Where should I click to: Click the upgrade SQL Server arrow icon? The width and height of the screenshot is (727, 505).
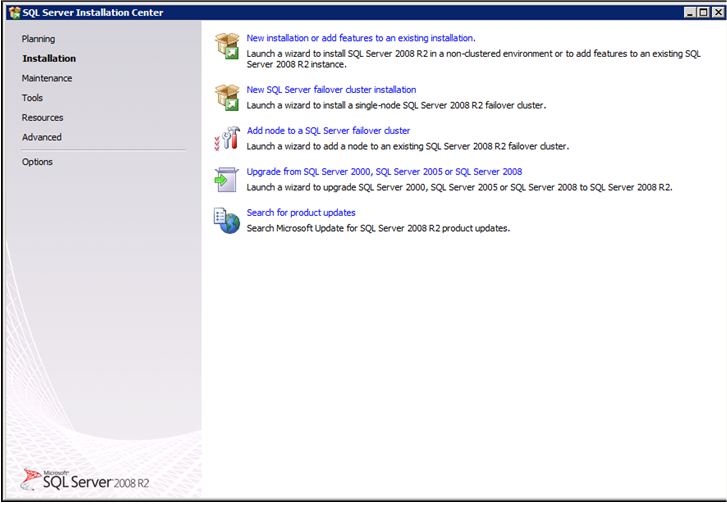(x=227, y=179)
